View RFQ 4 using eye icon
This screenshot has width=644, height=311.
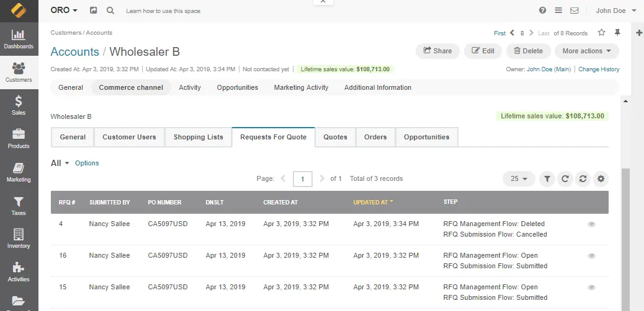tap(591, 224)
